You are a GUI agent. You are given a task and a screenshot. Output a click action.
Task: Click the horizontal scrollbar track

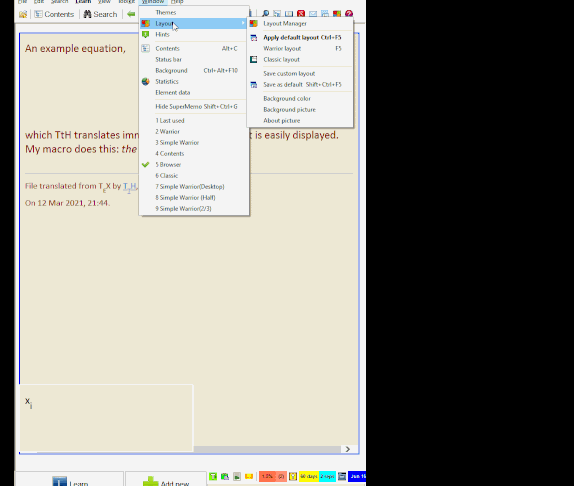coord(267,449)
